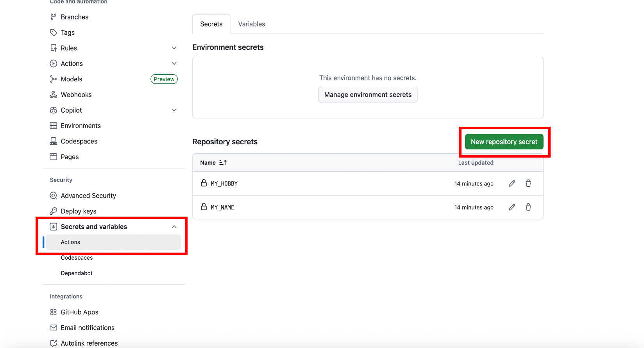The width and height of the screenshot is (644, 348).
Task: Open the Branches settings page
Action: pos(75,17)
